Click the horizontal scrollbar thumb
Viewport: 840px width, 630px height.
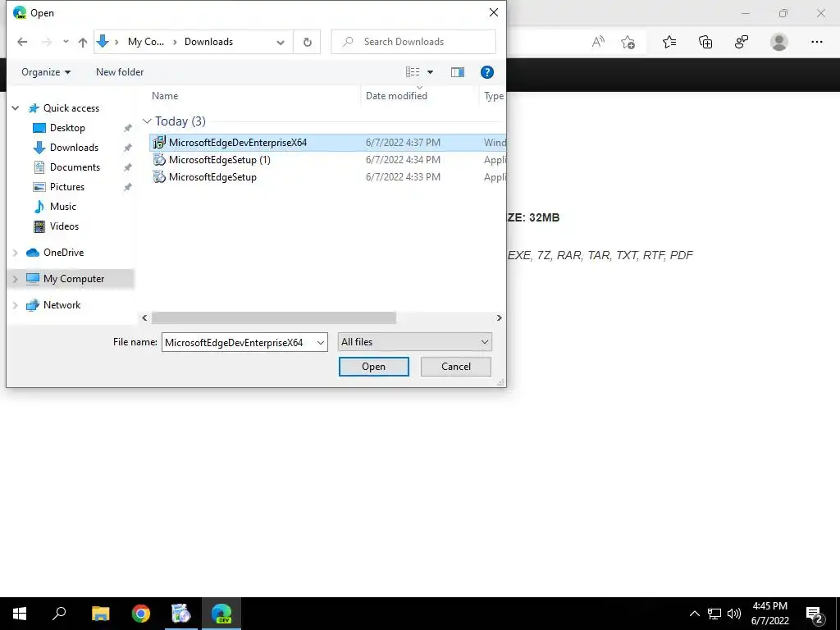tap(274, 317)
